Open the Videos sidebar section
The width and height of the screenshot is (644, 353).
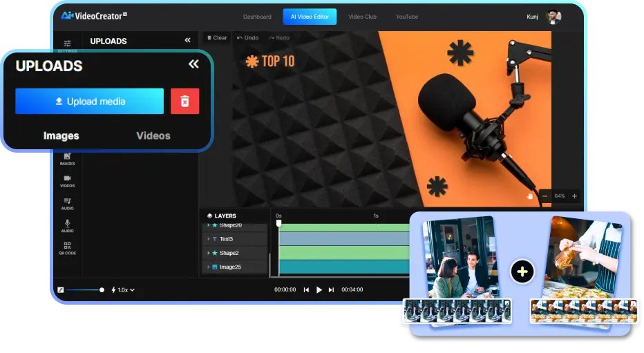pyautogui.click(x=67, y=181)
